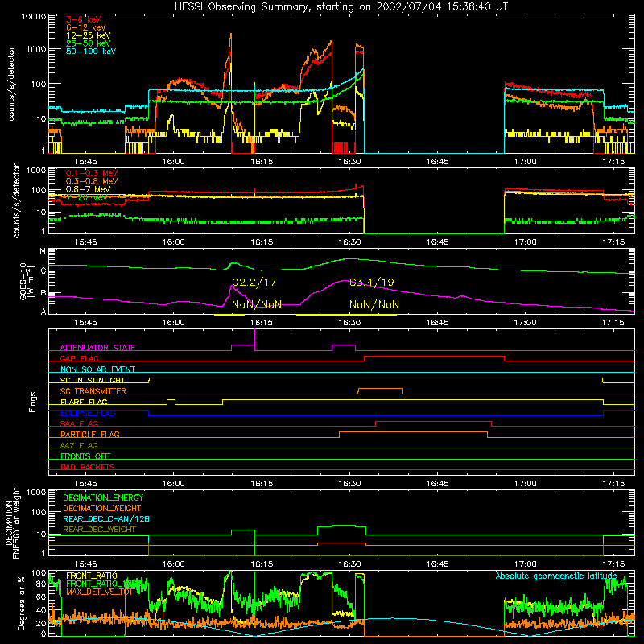The height and width of the screenshot is (644, 644).
Task: Click the AAZ_FLAG label
Action: coord(79,445)
